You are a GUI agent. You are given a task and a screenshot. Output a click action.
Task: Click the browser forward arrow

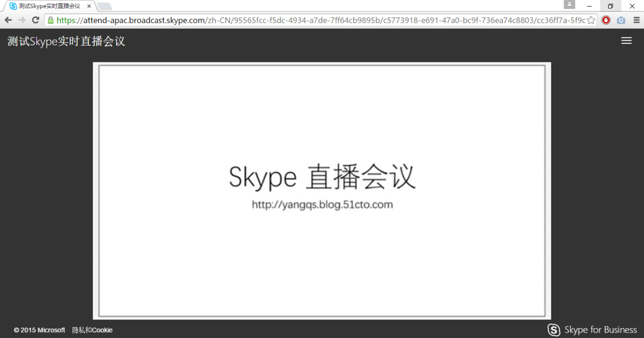pyautogui.click(x=22, y=20)
